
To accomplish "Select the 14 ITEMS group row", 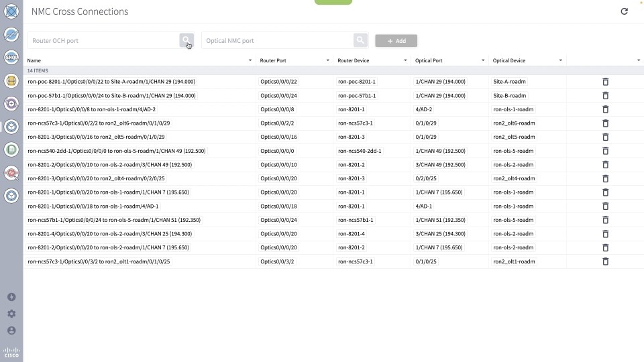I will click(333, 70).
